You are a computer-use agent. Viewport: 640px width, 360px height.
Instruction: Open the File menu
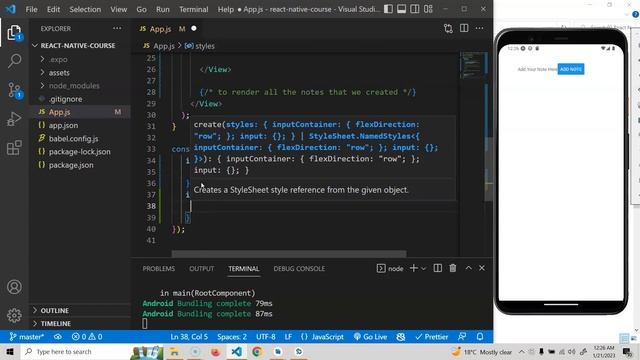[31, 9]
